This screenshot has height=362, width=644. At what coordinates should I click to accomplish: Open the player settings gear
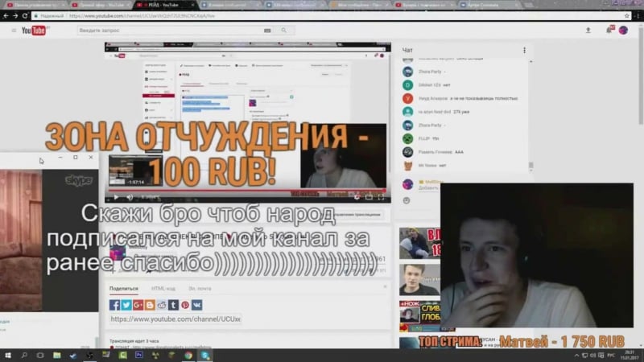[x=357, y=197]
